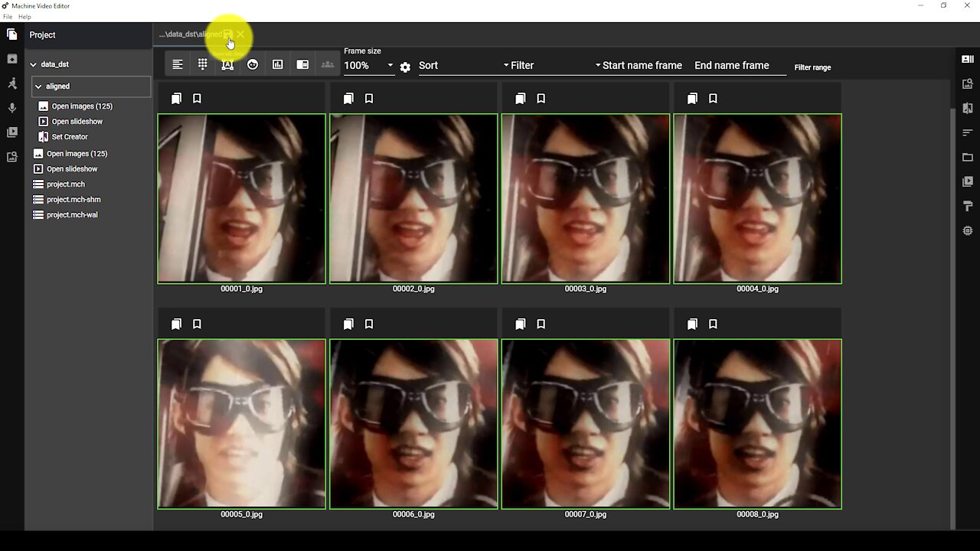This screenshot has height=551, width=980.
Task: Open the processor chip icon in right sidebar
Action: click(x=968, y=230)
